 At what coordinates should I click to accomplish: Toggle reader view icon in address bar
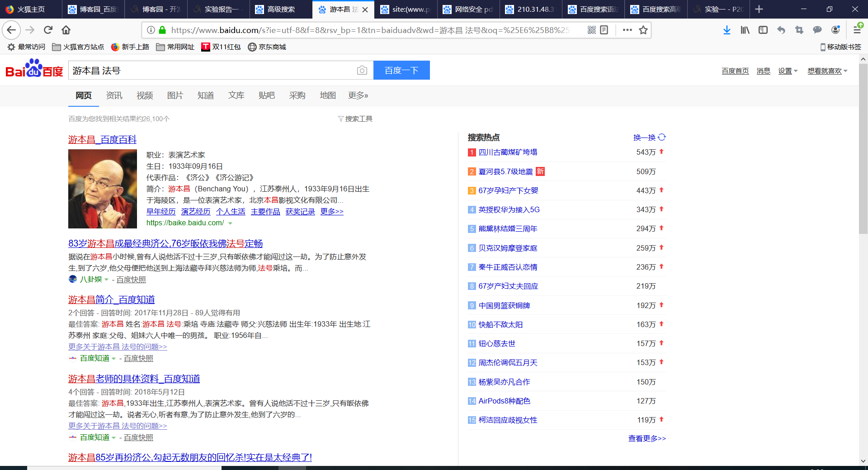click(x=604, y=30)
